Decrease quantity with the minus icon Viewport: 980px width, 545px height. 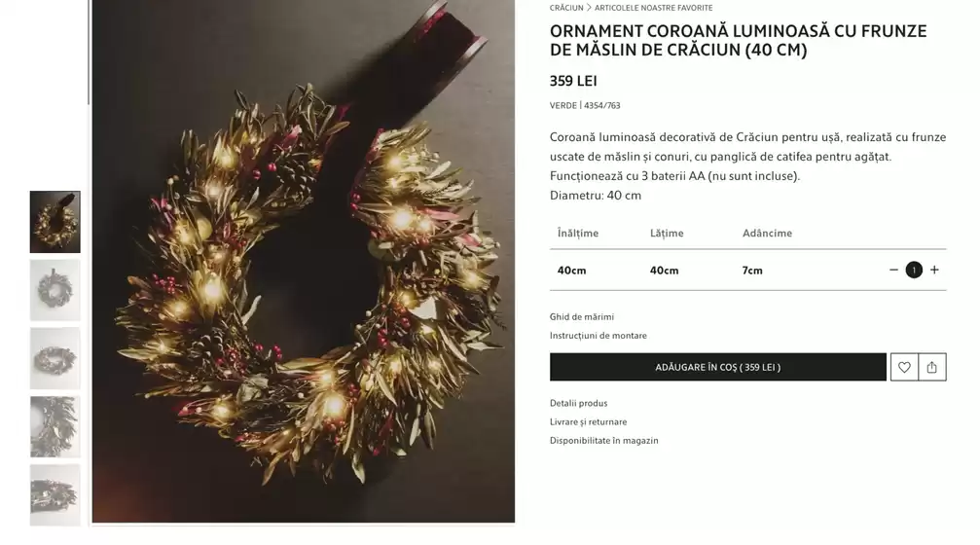point(893,270)
